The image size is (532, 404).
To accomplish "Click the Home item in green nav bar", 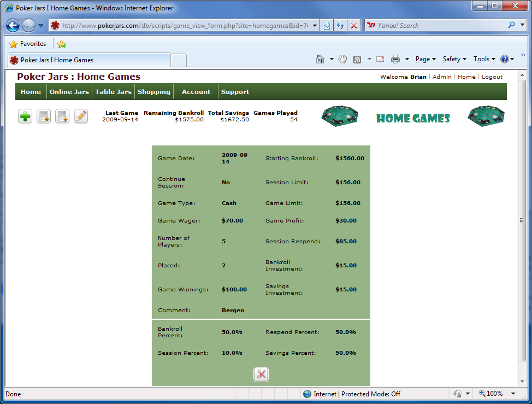I will pyautogui.click(x=31, y=92).
